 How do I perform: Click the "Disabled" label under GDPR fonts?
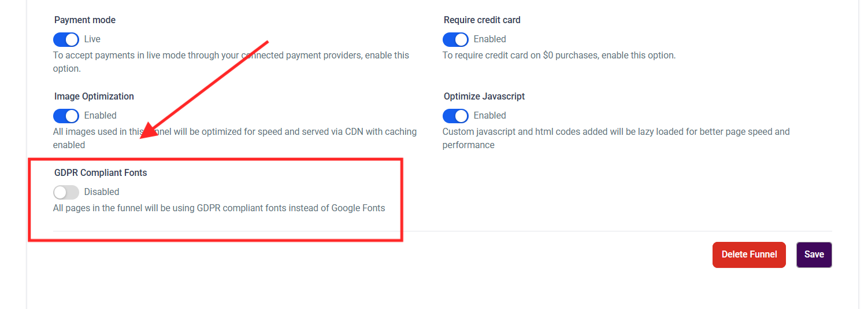point(102,192)
